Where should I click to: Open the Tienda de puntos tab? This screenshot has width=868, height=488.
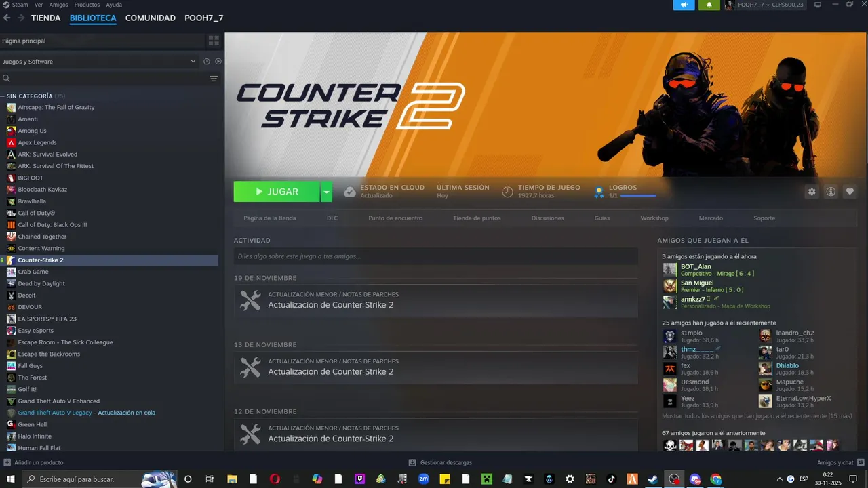(477, 218)
